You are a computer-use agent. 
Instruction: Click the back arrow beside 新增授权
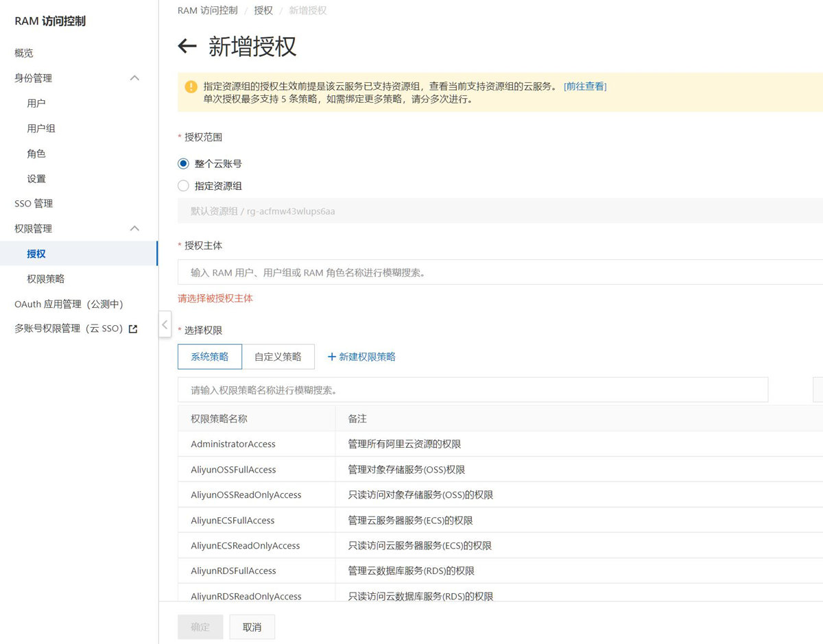click(x=187, y=47)
